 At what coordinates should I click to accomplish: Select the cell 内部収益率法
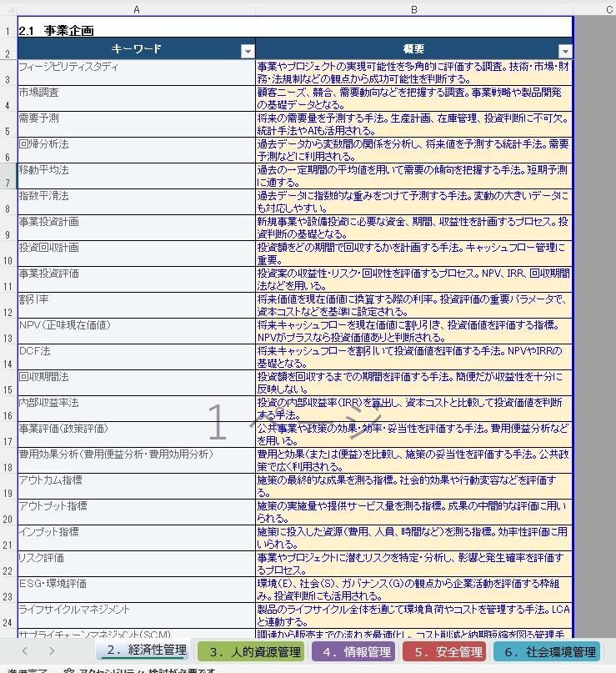point(137,409)
